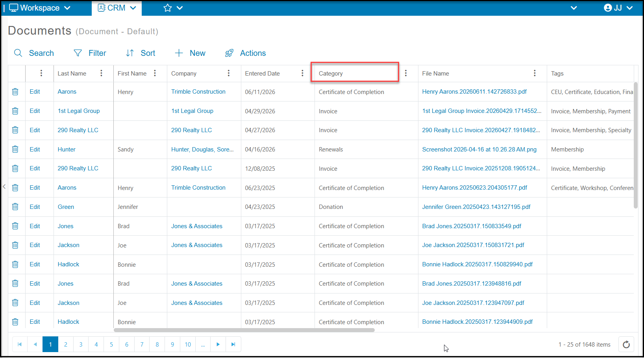Image resolution: width=644 pixels, height=358 pixels.
Task: Click the more pages ellipsis button
Action: [203, 344]
